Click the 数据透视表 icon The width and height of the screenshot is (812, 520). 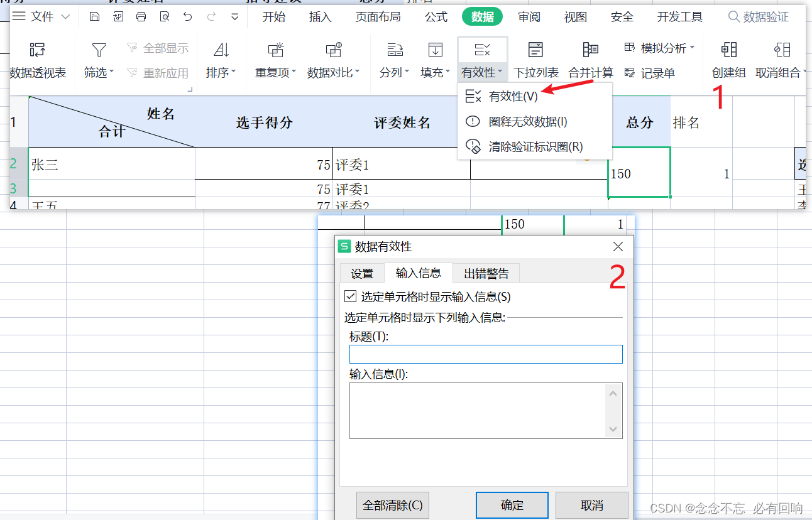tap(38, 50)
